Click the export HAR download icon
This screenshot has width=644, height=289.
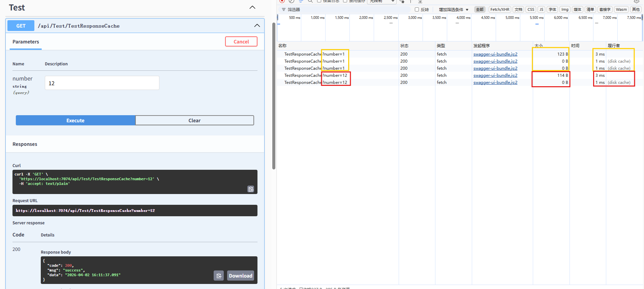pyautogui.click(x=420, y=1)
